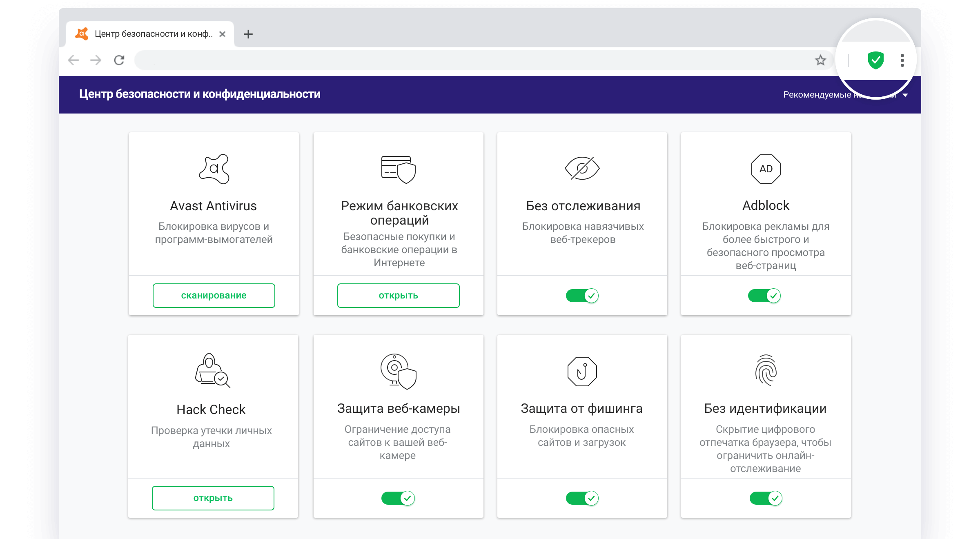
Task: Reload the page with refresh icon
Action: [119, 60]
